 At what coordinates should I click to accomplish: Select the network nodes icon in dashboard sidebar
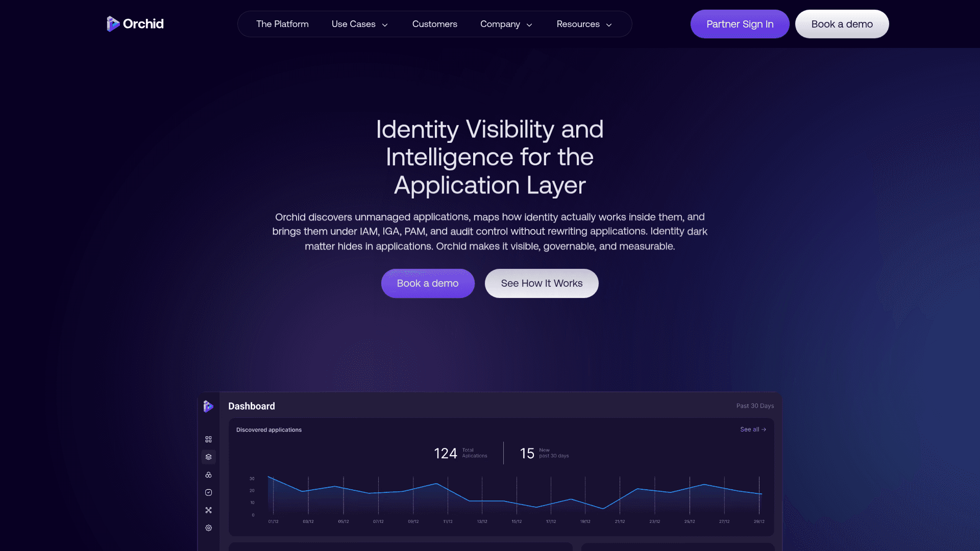tap(208, 510)
